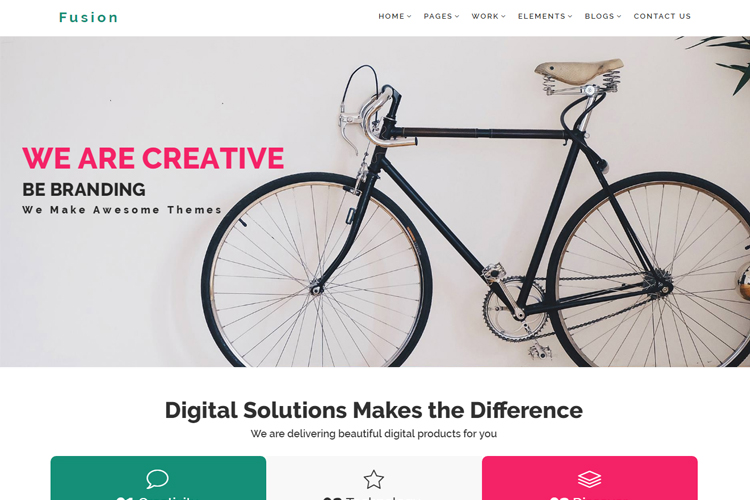Expand the chevron next to PAGES
Viewport: 750px width, 500px height.
tap(457, 16)
